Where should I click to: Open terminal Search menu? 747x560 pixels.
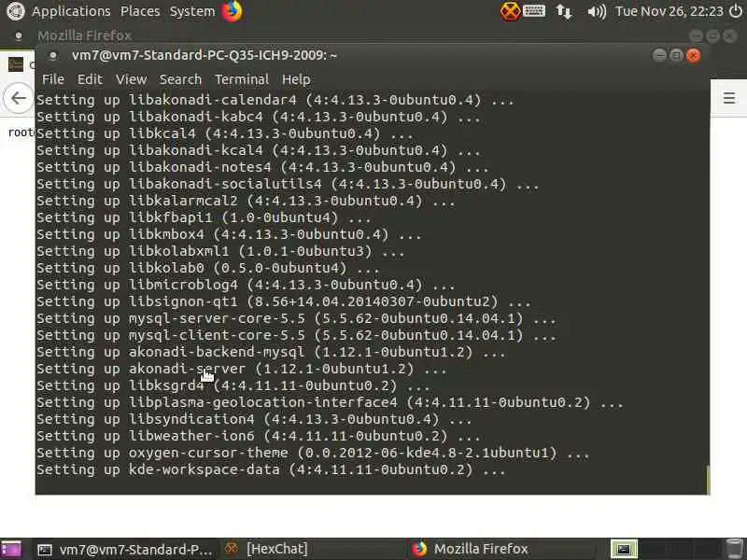(x=180, y=79)
